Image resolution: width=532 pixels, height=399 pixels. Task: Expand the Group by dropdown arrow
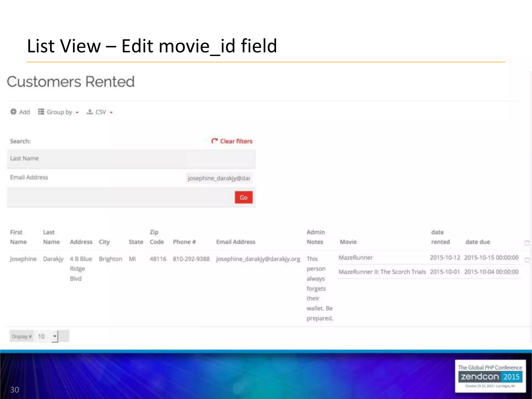click(77, 112)
